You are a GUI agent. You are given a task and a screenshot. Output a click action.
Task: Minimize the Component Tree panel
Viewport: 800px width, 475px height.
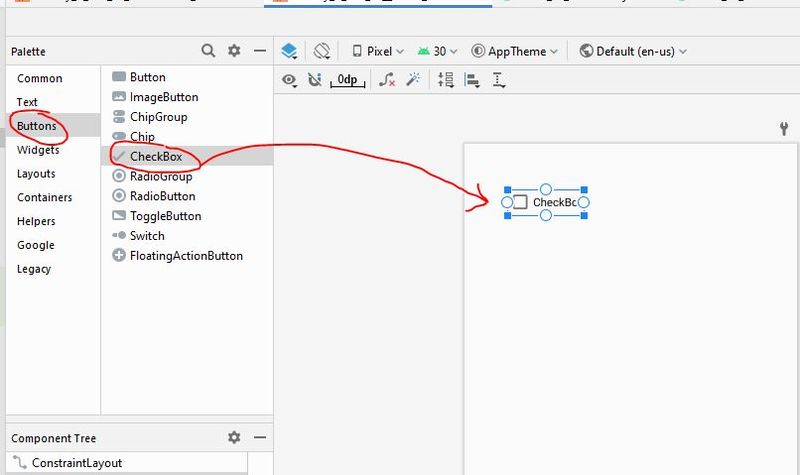[x=260, y=437]
